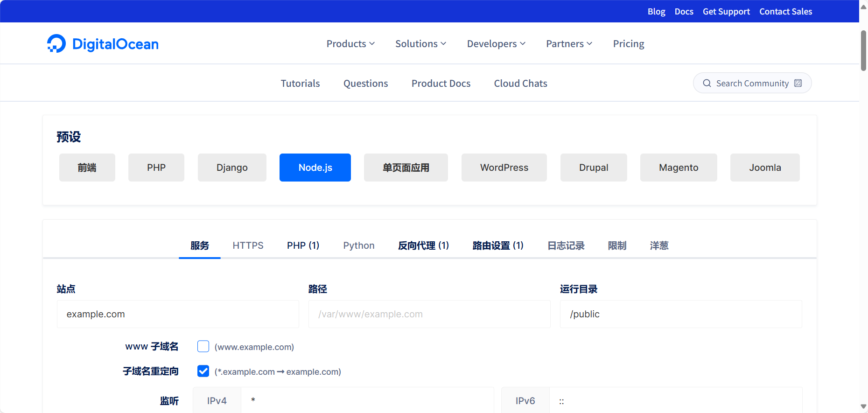Click the IPv6 listen address field
Image resolution: width=868 pixels, height=413 pixels.
(x=676, y=400)
